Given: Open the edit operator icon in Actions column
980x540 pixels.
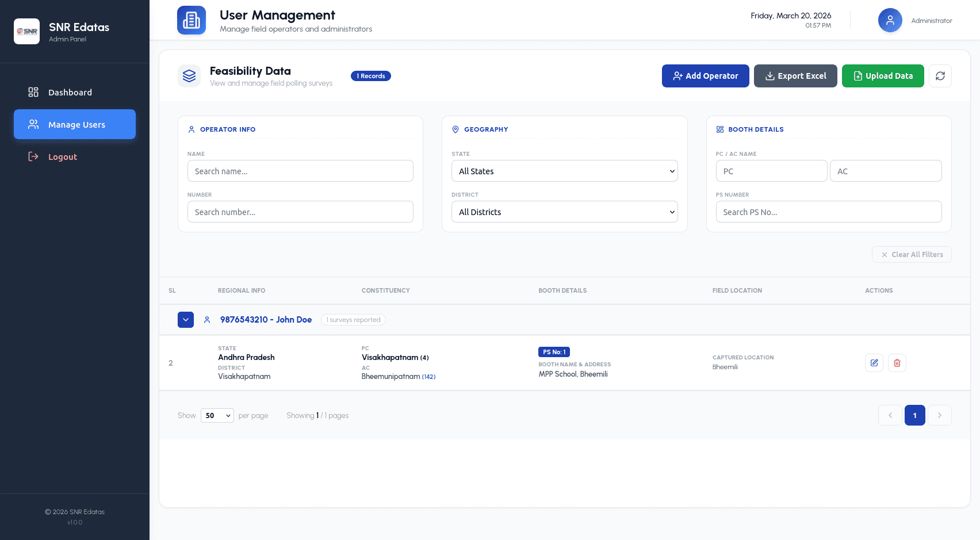Looking at the screenshot, I should [874, 362].
